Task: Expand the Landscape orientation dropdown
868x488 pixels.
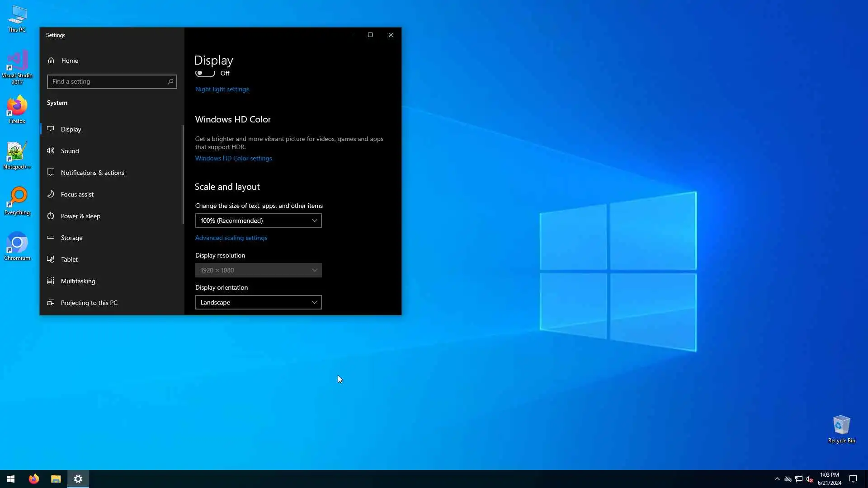Action: click(x=258, y=302)
